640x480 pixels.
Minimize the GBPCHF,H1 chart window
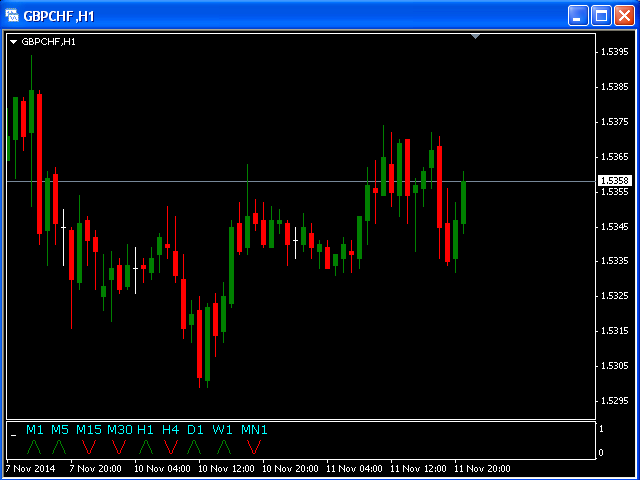click(x=579, y=15)
